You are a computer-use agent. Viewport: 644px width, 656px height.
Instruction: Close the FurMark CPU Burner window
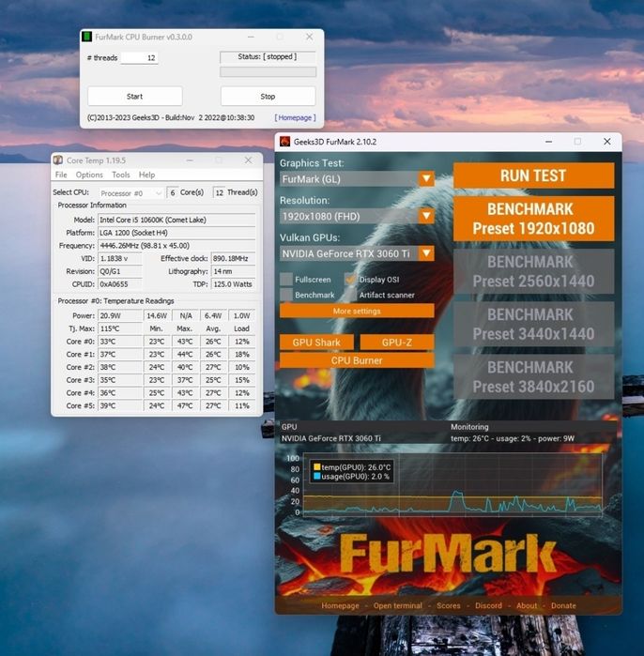click(x=309, y=37)
